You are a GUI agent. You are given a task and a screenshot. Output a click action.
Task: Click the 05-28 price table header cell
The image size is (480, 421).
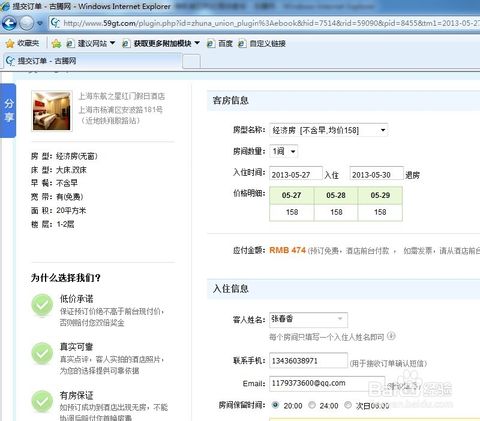336,195
